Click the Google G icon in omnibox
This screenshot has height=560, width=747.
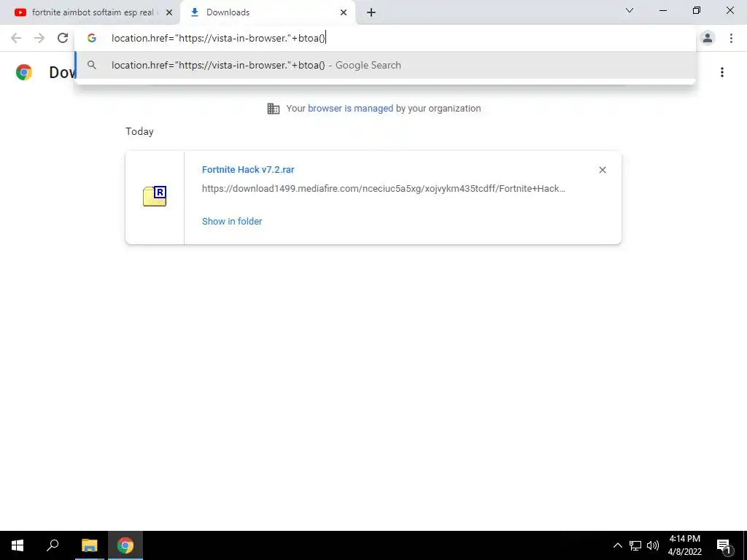click(x=92, y=38)
